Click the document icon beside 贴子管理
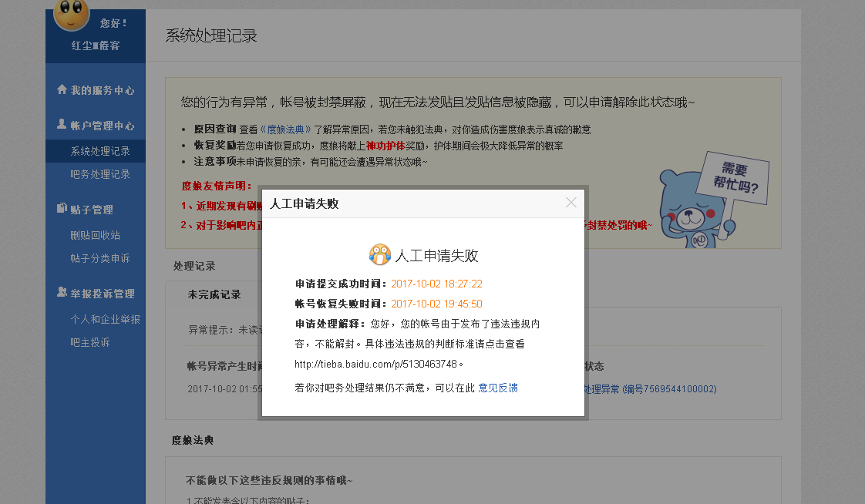This screenshot has height=504, width=865. [x=62, y=209]
